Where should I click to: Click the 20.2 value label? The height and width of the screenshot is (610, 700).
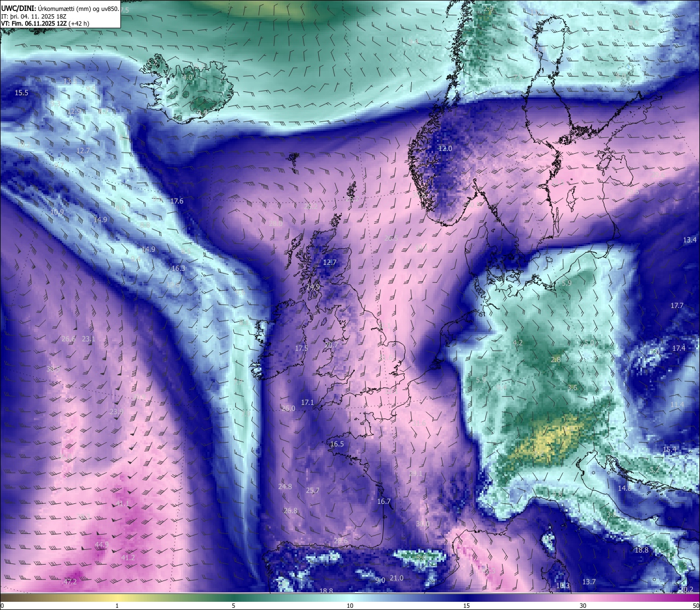click(x=686, y=590)
